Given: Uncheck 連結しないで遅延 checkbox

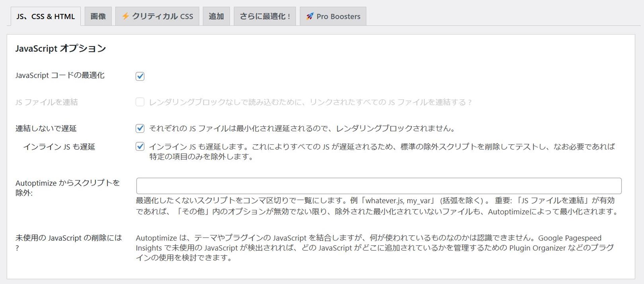Looking at the screenshot, I should point(140,128).
